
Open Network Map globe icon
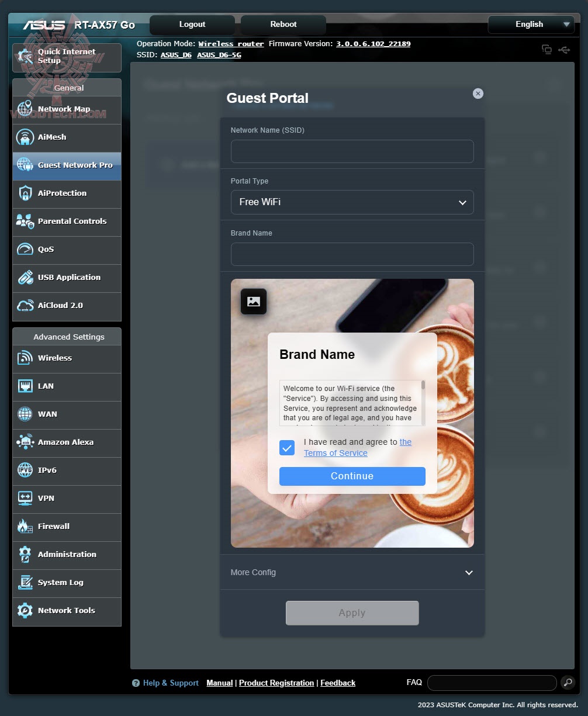click(x=25, y=109)
